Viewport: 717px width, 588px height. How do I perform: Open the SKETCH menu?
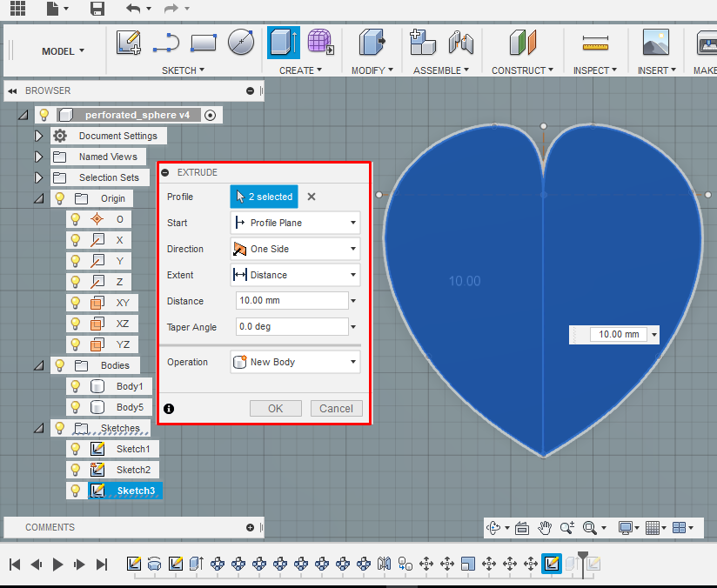(x=183, y=70)
